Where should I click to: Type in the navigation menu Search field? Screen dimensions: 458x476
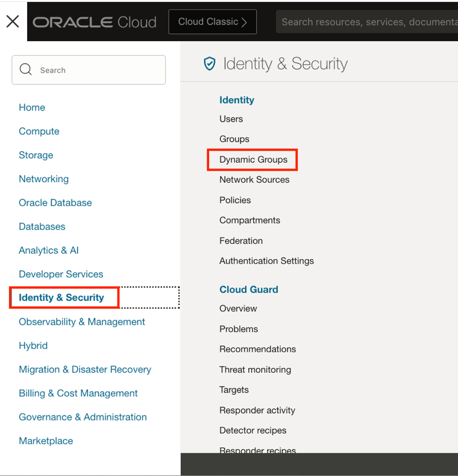click(96, 70)
